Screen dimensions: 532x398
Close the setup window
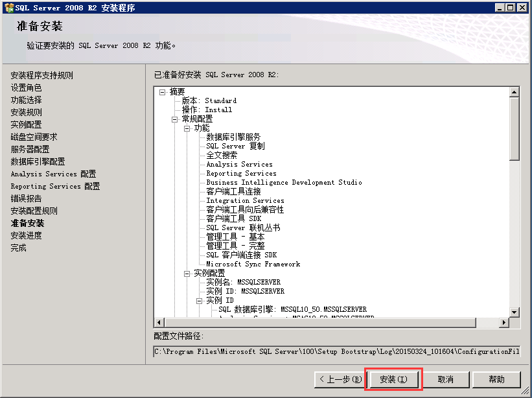coord(522,8)
